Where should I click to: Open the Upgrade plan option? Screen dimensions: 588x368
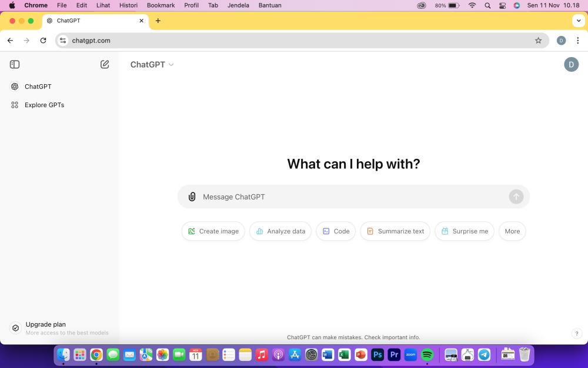[x=59, y=328]
